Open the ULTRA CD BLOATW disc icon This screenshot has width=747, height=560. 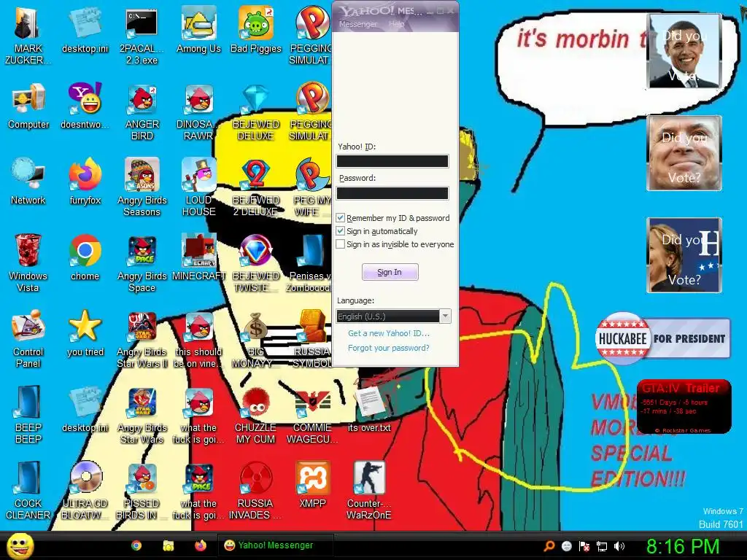(x=85, y=490)
